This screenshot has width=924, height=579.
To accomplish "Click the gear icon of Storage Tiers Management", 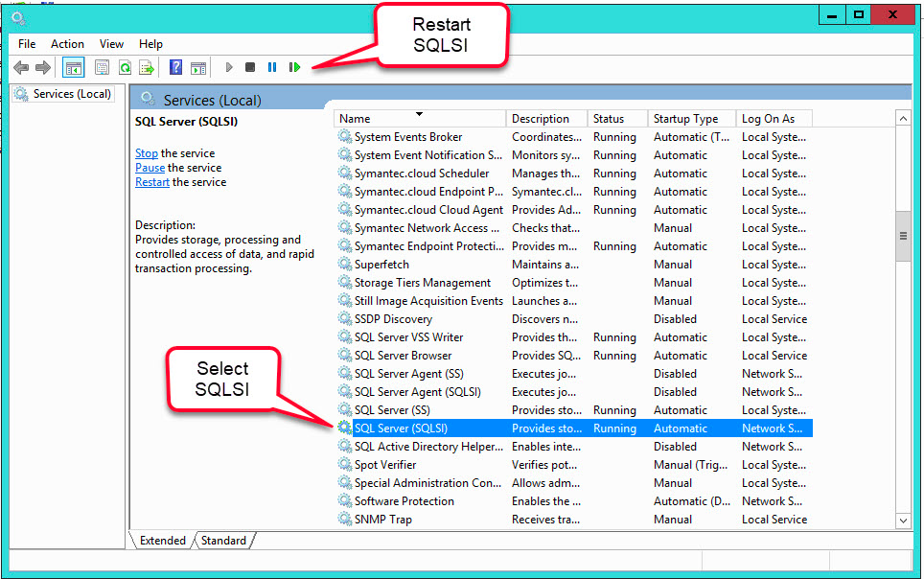I will [x=345, y=283].
